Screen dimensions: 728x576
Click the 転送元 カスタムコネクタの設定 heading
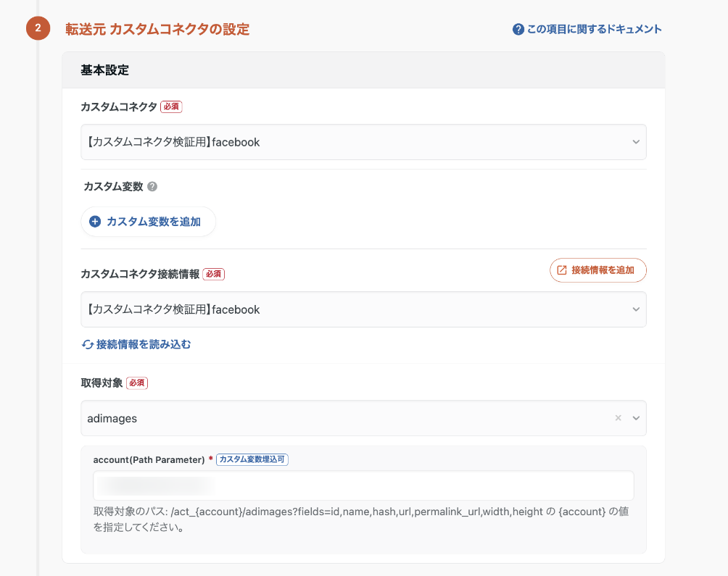click(x=157, y=30)
